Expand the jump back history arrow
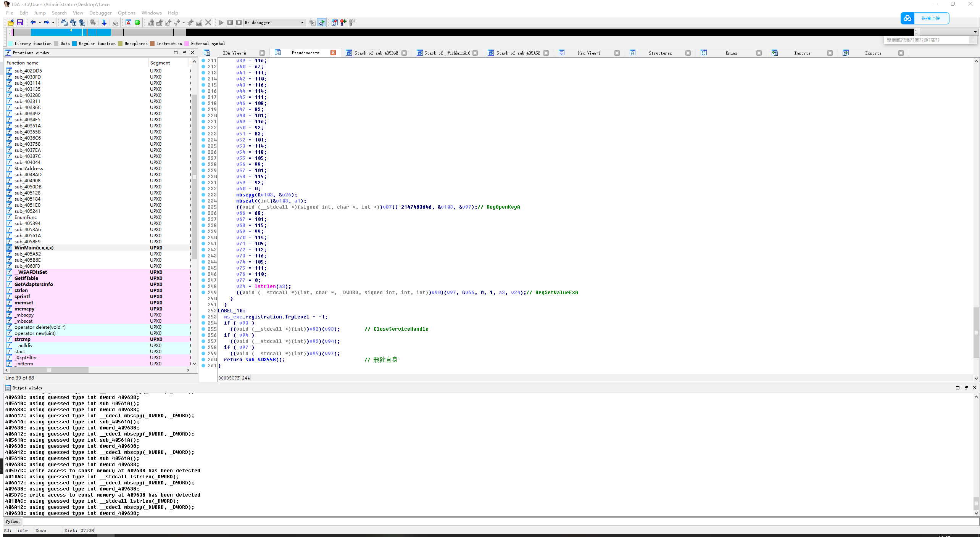Viewport: 980px width, 537px height. [40, 23]
